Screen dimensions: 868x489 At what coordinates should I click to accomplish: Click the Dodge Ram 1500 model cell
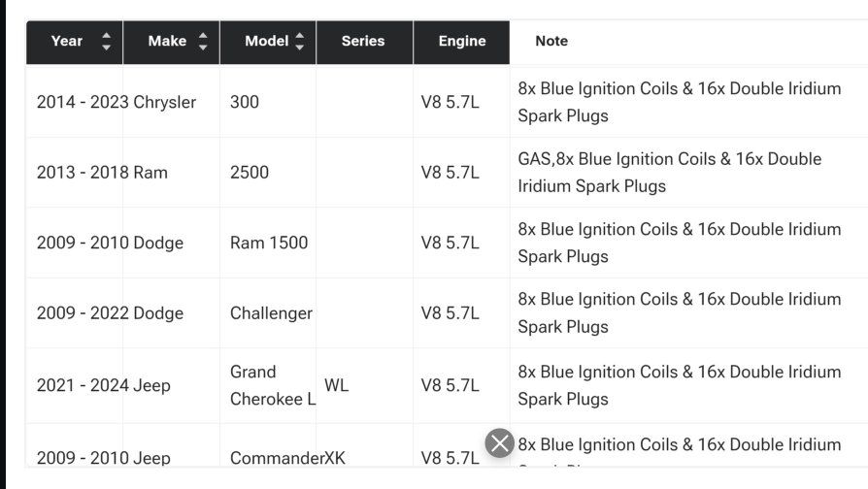tap(269, 243)
